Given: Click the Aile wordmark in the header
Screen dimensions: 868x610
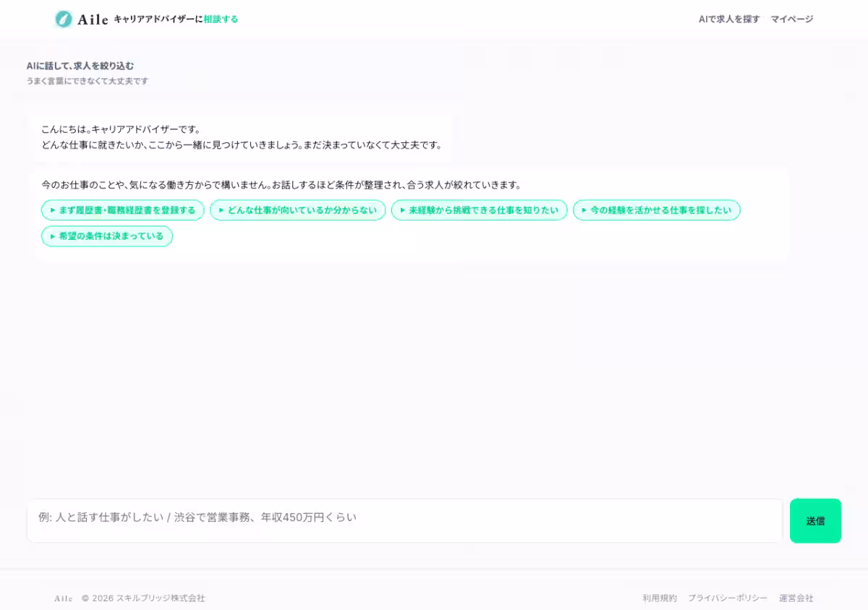Looking at the screenshot, I should pyautogui.click(x=93, y=20).
